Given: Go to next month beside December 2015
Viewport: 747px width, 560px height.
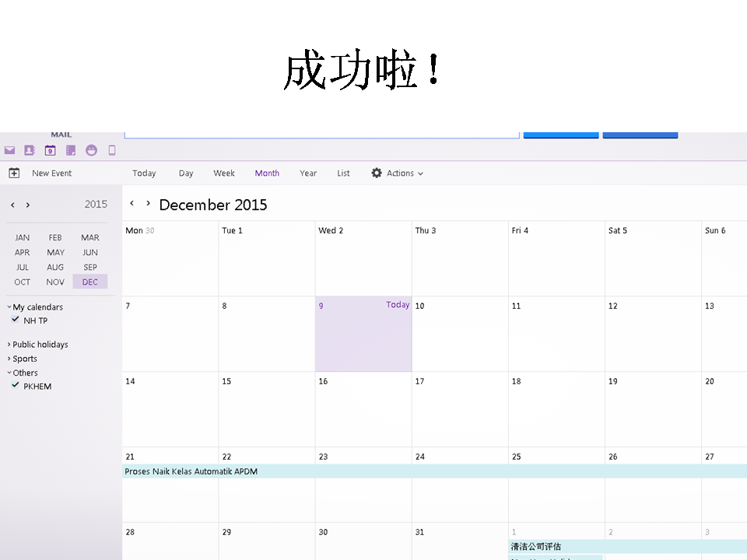Looking at the screenshot, I should pyautogui.click(x=148, y=203).
